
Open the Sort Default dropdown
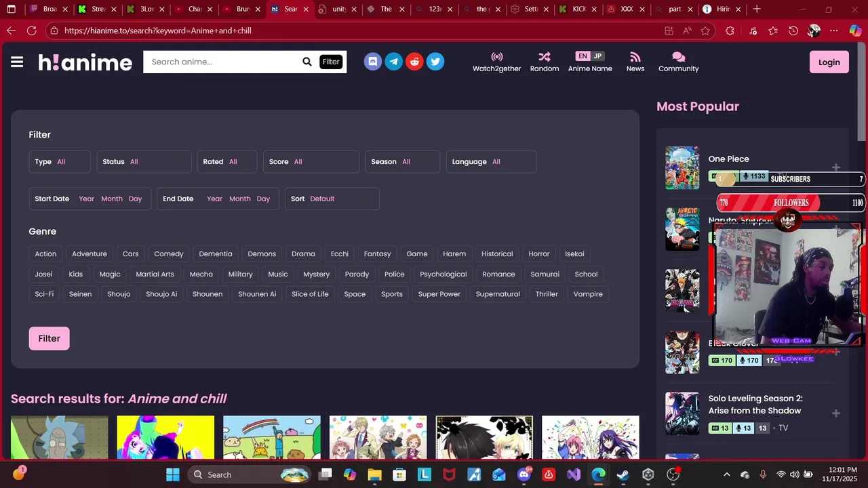(x=332, y=199)
